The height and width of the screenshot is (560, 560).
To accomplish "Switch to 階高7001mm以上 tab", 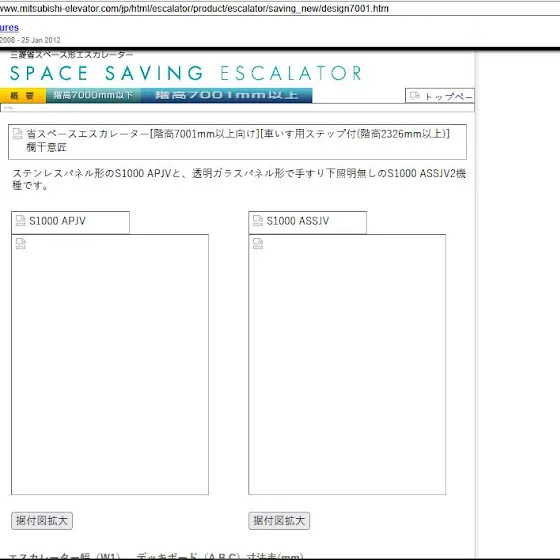I will (226, 95).
